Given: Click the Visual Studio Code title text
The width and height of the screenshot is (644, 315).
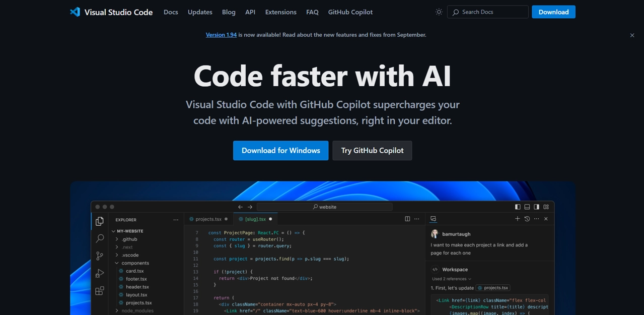Looking at the screenshot, I should (118, 12).
